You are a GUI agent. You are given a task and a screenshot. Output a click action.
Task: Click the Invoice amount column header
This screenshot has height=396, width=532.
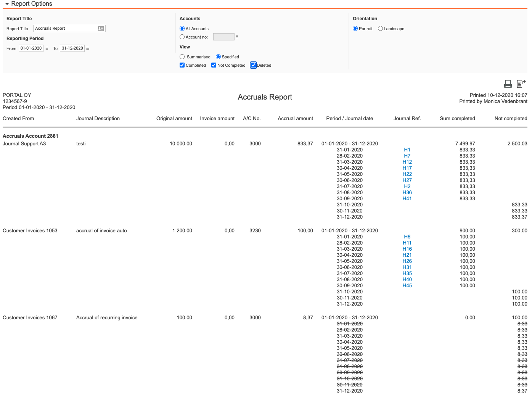tap(217, 119)
